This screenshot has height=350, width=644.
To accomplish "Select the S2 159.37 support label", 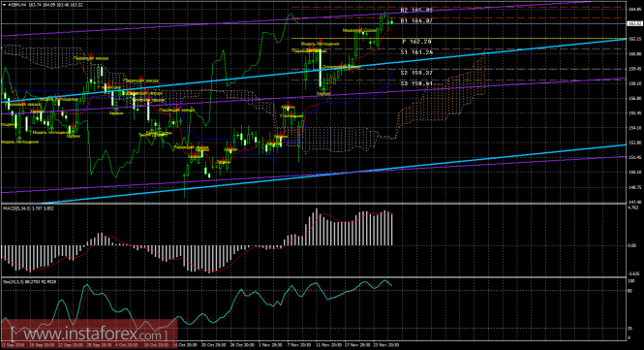I will tap(416, 73).
